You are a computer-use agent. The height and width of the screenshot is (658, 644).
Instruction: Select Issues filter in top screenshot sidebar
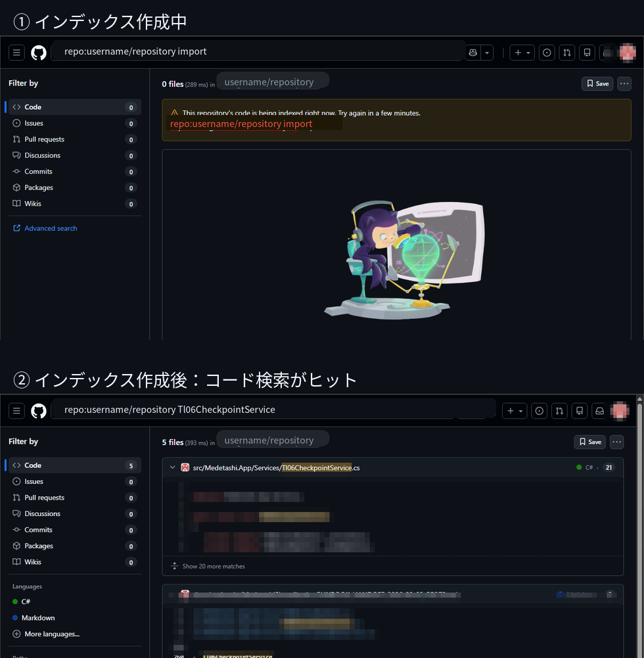point(75,123)
